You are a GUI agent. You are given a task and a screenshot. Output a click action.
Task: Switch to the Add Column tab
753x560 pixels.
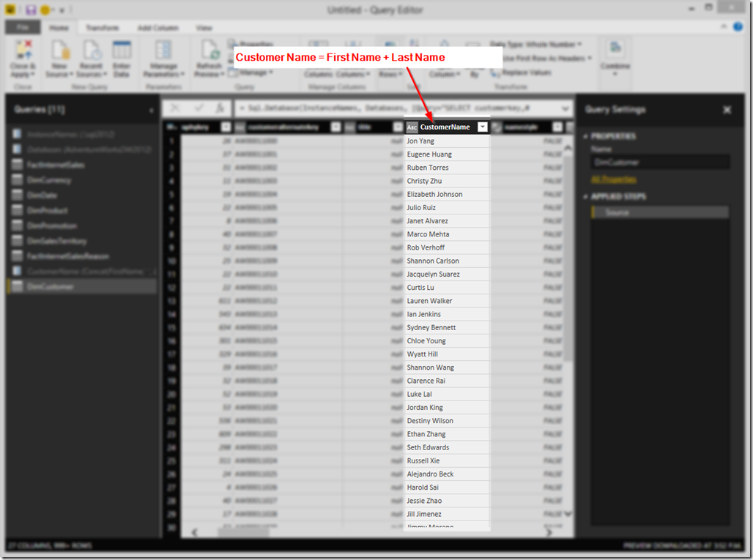[x=158, y=28]
